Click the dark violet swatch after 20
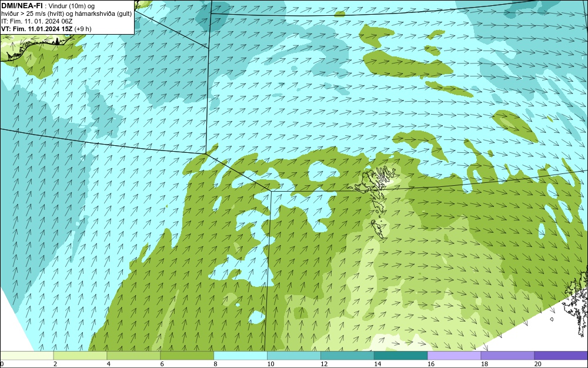This screenshot has width=588, height=368. coord(561,355)
